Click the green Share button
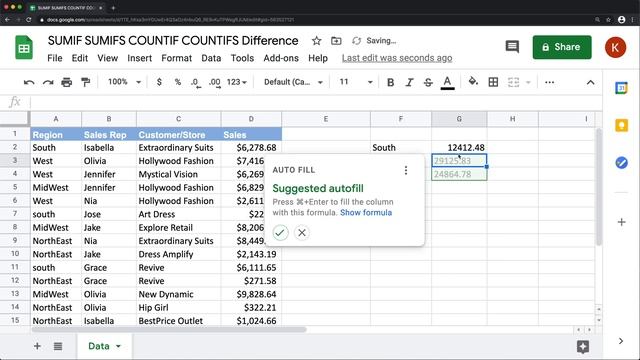The image size is (640, 360). (x=562, y=47)
